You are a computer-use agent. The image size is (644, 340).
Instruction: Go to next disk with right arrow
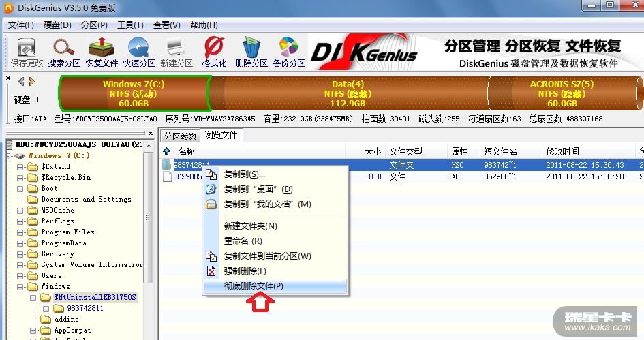click(31, 81)
